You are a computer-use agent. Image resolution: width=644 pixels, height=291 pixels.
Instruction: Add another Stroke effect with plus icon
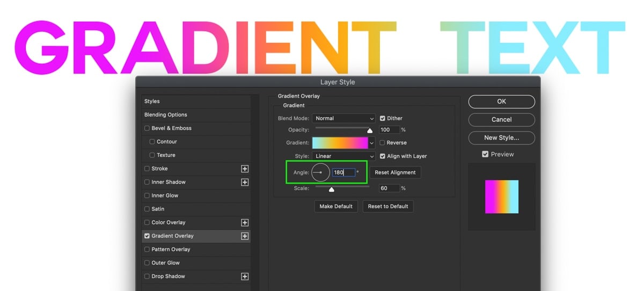coord(245,169)
